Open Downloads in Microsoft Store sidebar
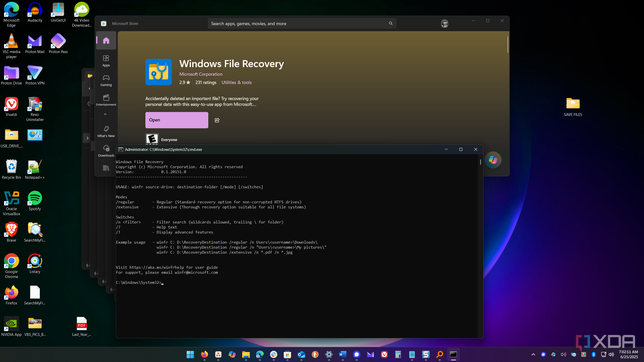 106,151
